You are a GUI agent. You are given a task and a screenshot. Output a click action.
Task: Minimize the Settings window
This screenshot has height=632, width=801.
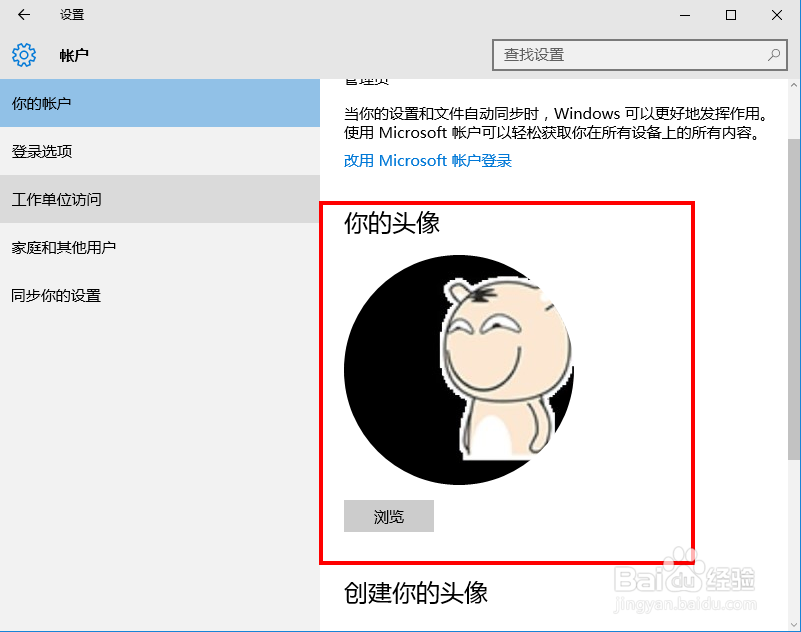685,15
